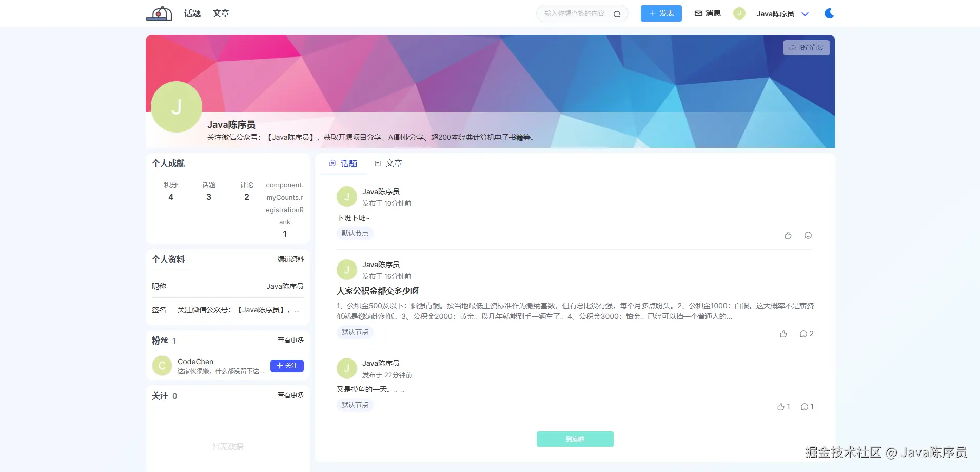Open CodeChen fan profile name

195,362
